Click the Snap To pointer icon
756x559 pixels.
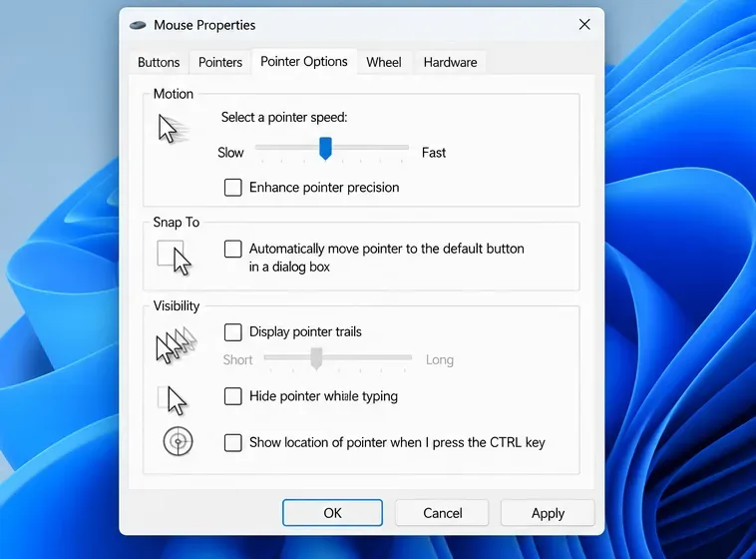[x=175, y=258]
